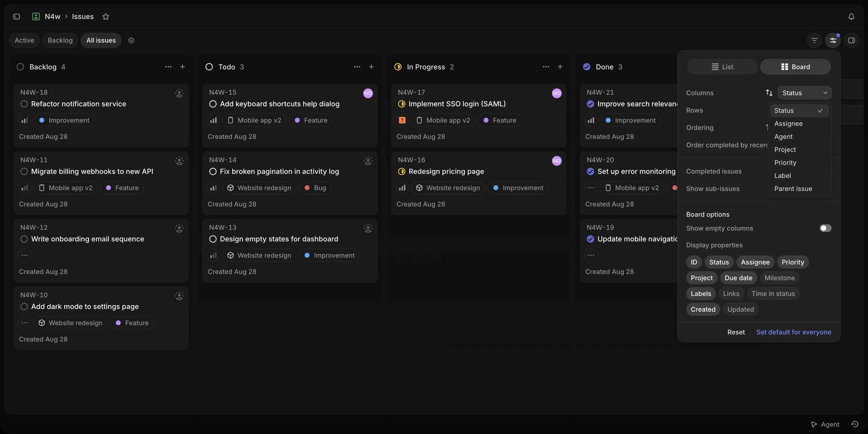Image resolution: width=868 pixels, height=434 pixels.
Task: Select Agent in grouping dropdown
Action: pyautogui.click(x=799, y=137)
